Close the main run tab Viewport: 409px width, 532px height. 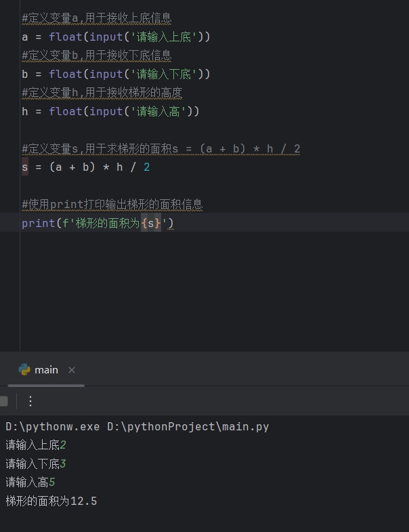click(72, 370)
